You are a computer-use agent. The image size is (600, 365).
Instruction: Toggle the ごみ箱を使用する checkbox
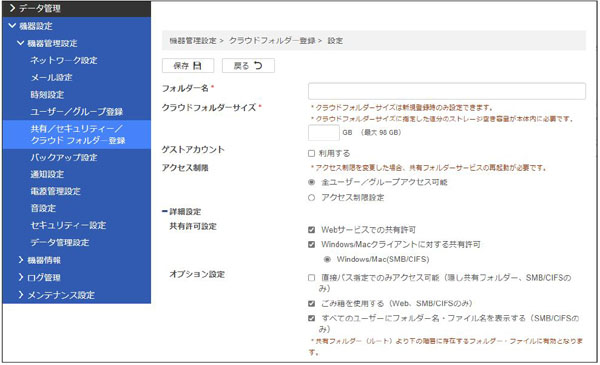[311, 304]
